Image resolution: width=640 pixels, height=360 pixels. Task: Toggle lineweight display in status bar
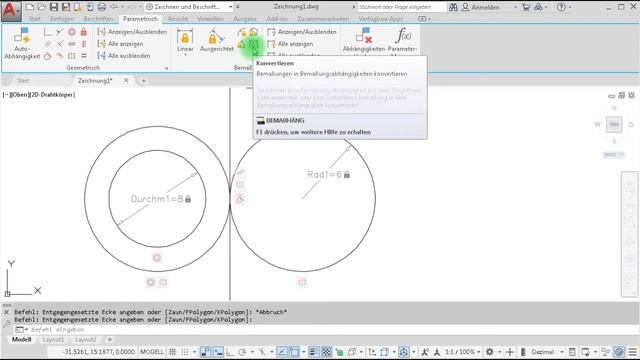coord(313,352)
